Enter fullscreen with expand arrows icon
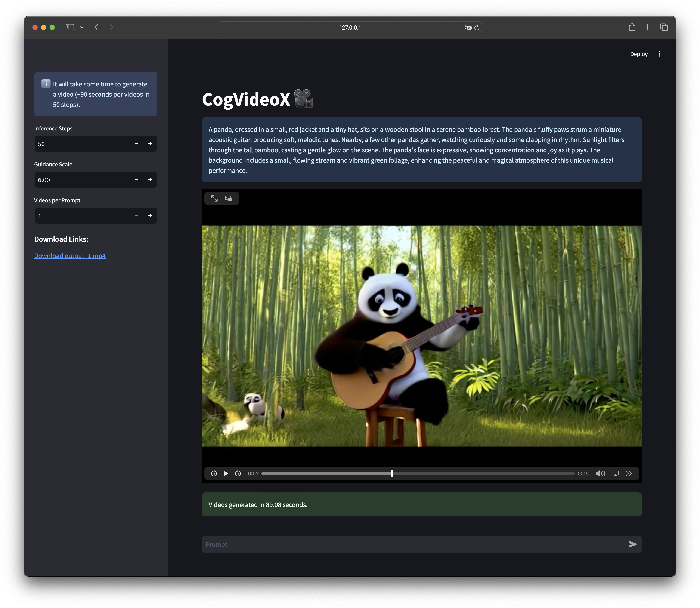Viewport: 700px width, 608px height. tap(214, 198)
